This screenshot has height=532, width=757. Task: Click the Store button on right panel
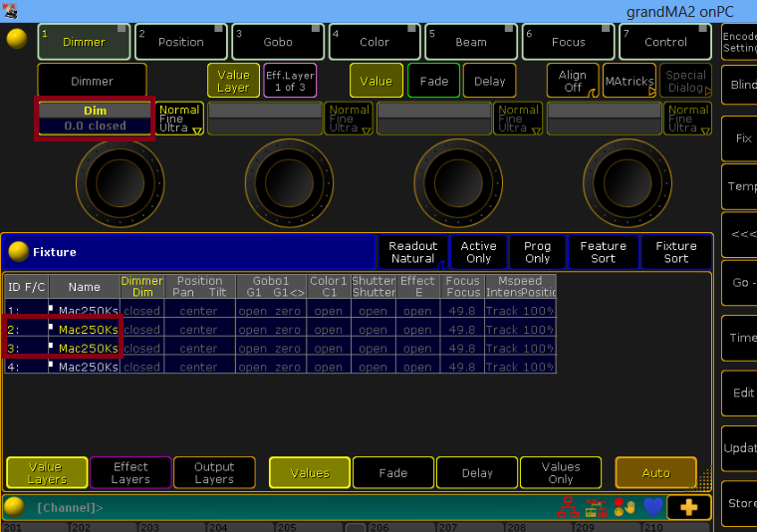click(740, 503)
